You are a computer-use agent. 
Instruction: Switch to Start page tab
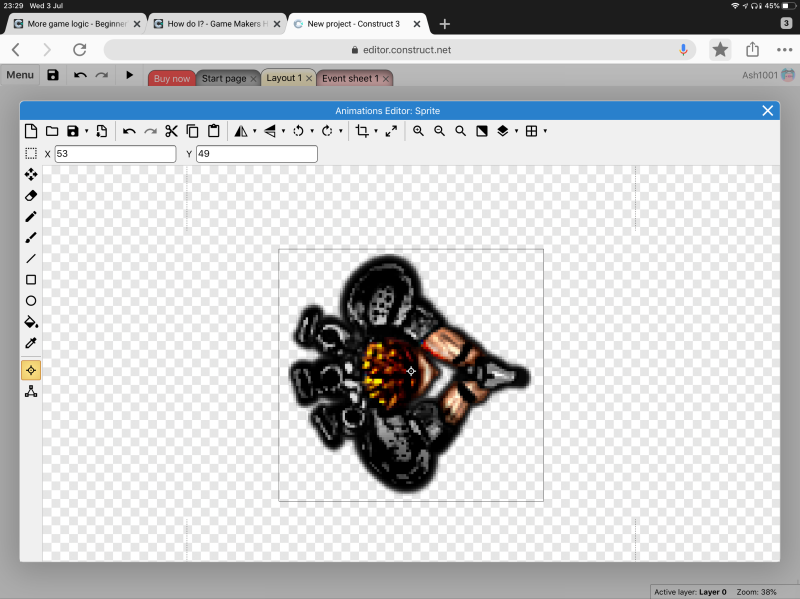coord(224,78)
